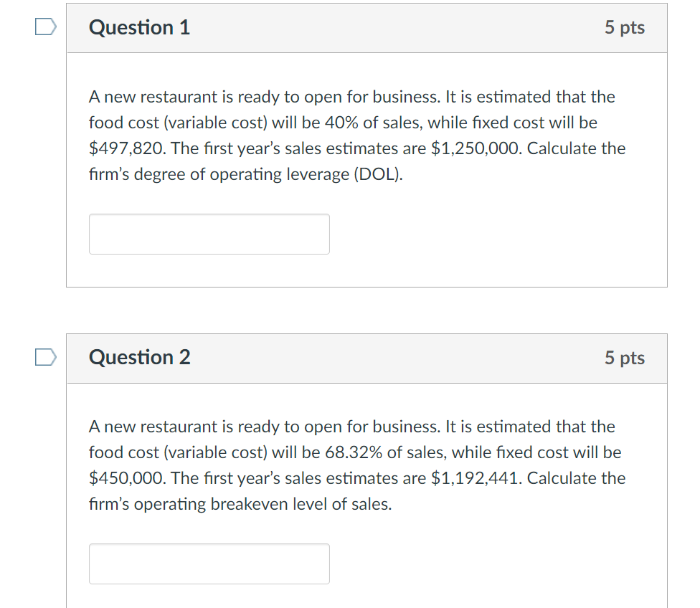Click the Question 1 title text
Image resolution: width=700 pixels, height=608 pixels.
tap(139, 28)
